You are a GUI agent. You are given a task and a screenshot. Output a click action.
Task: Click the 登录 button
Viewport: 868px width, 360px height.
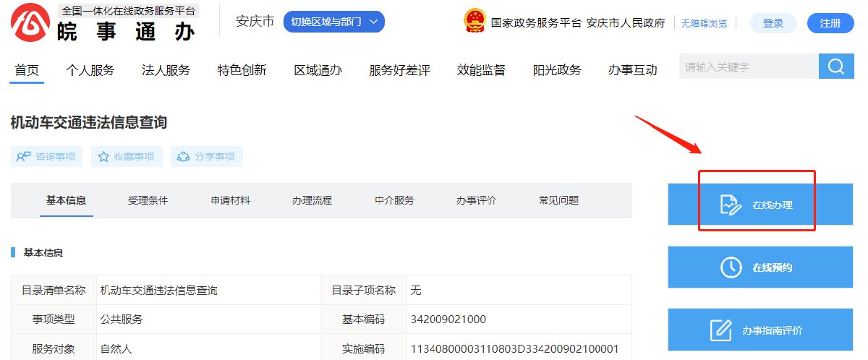773,23
